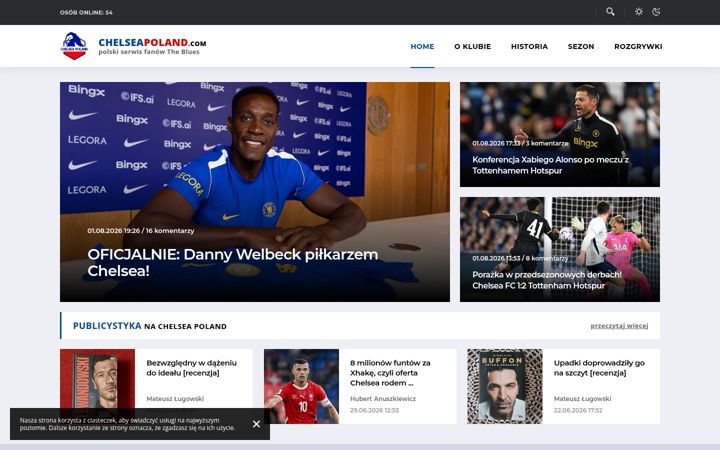Open Upadki doprowadziły go na szczyt review
720x450 pixels.
(599, 368)
